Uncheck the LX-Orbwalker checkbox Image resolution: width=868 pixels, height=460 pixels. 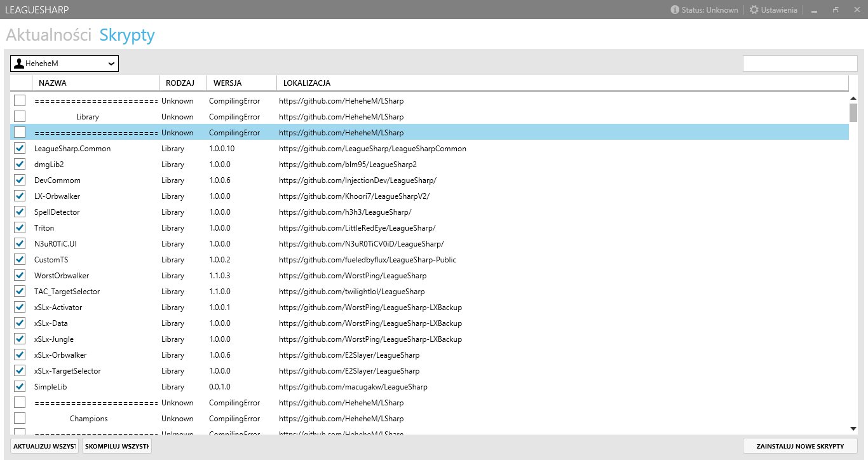click(x=20, y=196)
